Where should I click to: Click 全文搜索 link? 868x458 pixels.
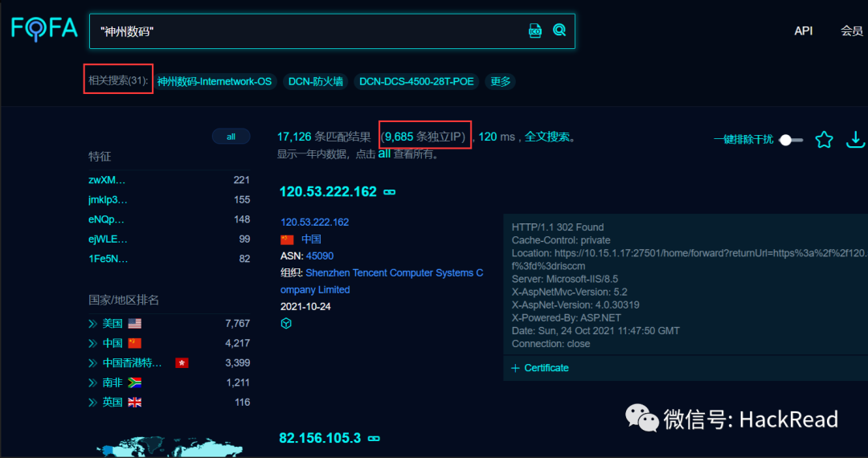click(x=547, y=137)
